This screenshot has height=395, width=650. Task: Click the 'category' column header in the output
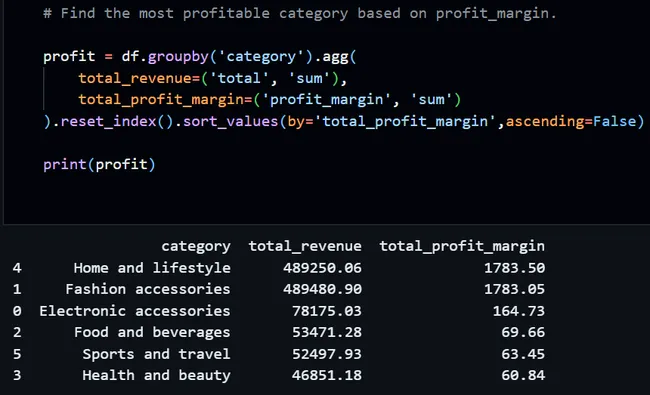pos(196,247)
